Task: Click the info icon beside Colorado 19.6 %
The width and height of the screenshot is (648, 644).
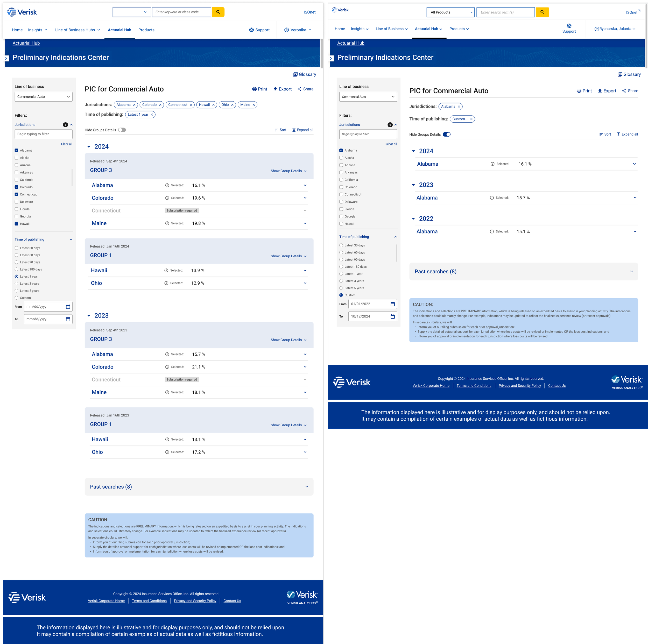Action: click(x=167, y=198)
